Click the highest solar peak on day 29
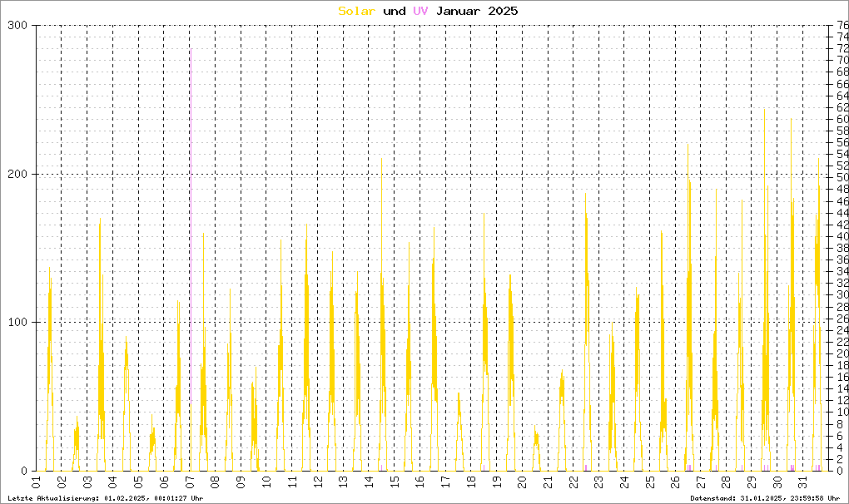 (x=764, y=110)
